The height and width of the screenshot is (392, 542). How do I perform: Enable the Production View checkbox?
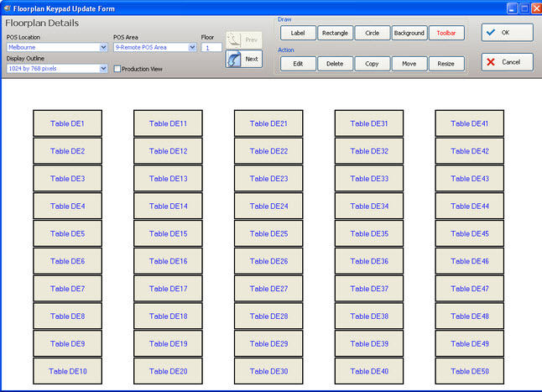coord(117,69)
